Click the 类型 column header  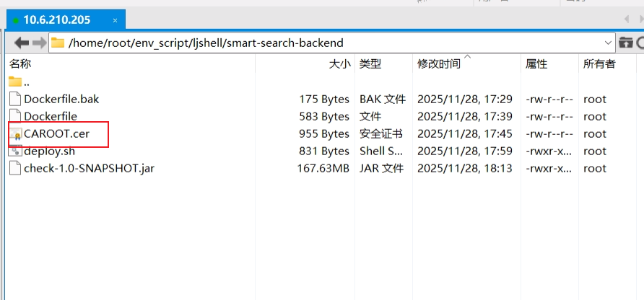coord(370,64)
